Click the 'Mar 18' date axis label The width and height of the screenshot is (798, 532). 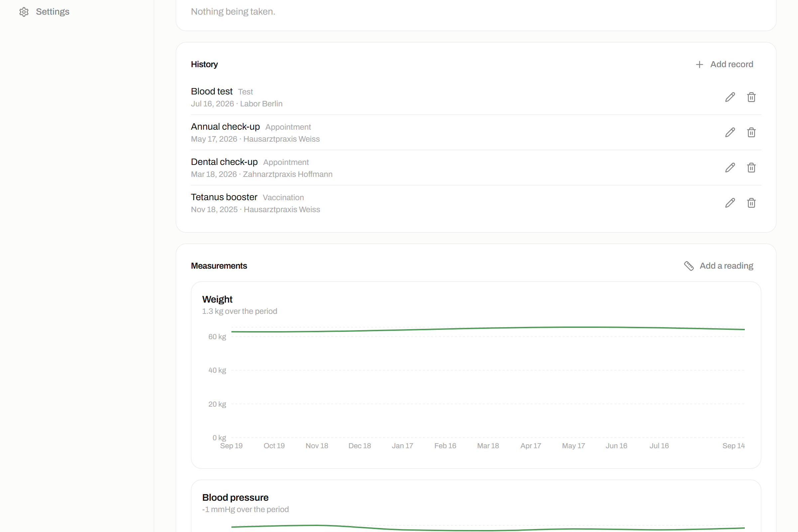click(x=488, y=446)
